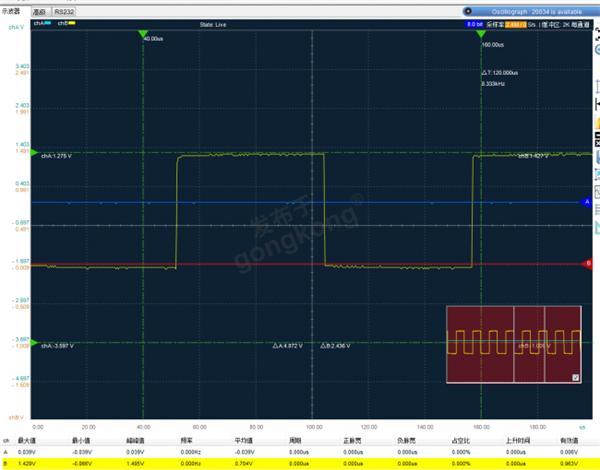Select the chA -3.597 V voltage cursor arrow
600x470 pixels.
[34, 343]
